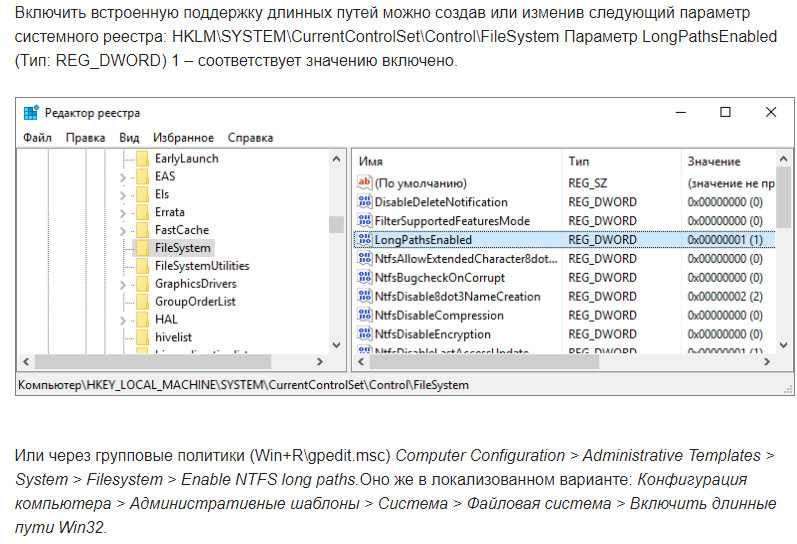Viewport: 797px width, 544px height.
Task: Click the NtfsDisableCompression value icon
Action: (x=364, y=316)
